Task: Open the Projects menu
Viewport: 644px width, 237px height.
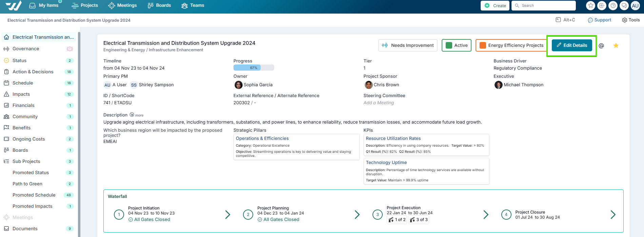Action: point(85,5)
